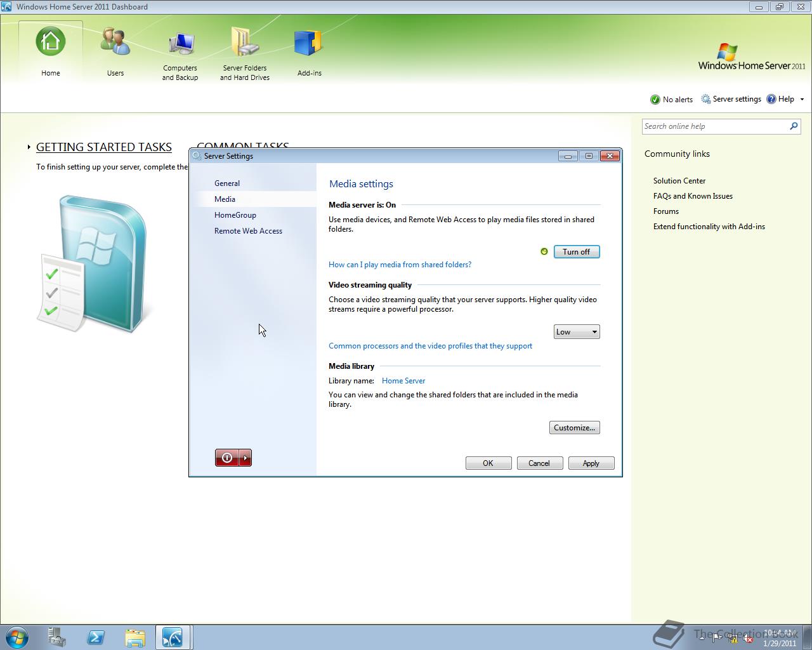
Task: Expand the Help dropdown arrow
Action: coord(802,100)
